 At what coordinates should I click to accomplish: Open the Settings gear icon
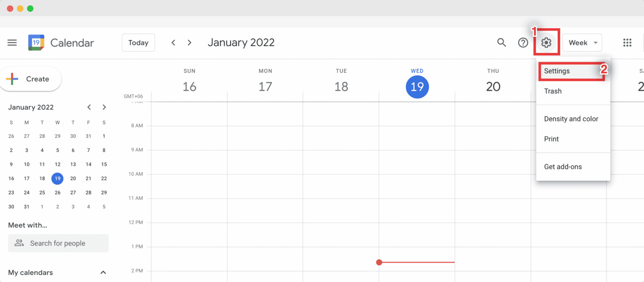coord(546,42)
